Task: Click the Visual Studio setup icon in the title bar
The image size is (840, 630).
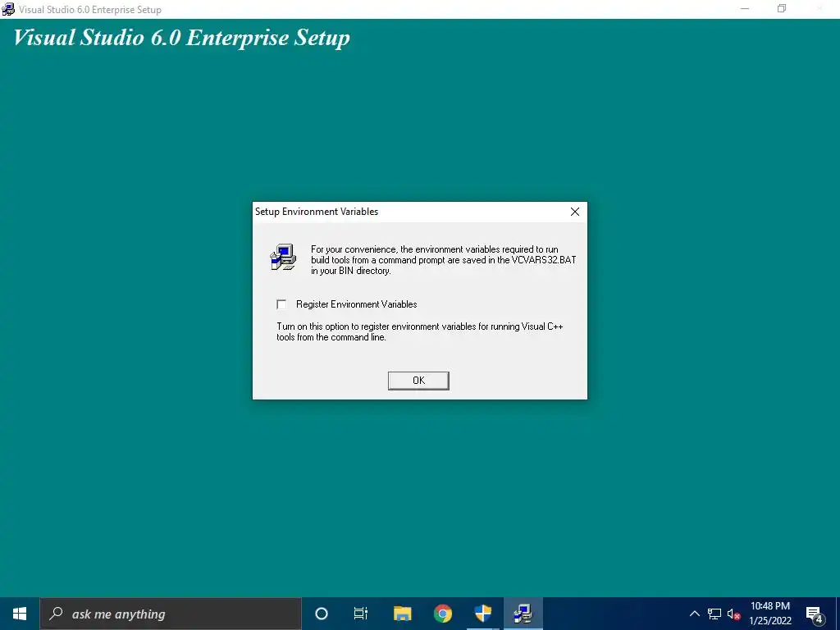Action: pyautogui.click(x=8, y=9)
